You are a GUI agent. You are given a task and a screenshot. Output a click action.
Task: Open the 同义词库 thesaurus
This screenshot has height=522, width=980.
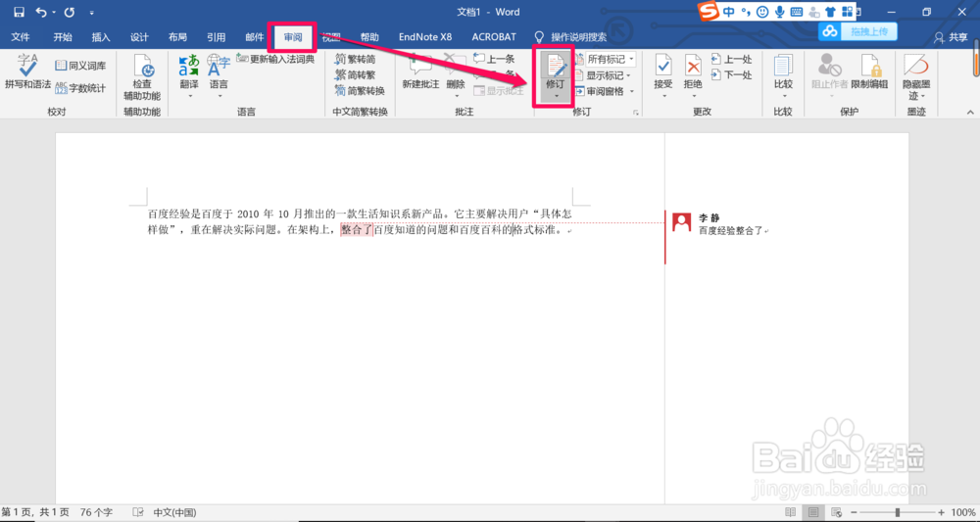tap(80, 66)
